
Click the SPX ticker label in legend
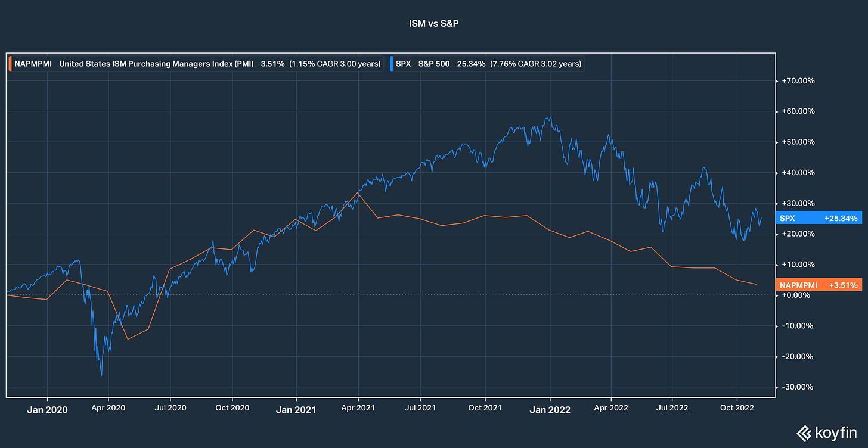click(403, 64)
